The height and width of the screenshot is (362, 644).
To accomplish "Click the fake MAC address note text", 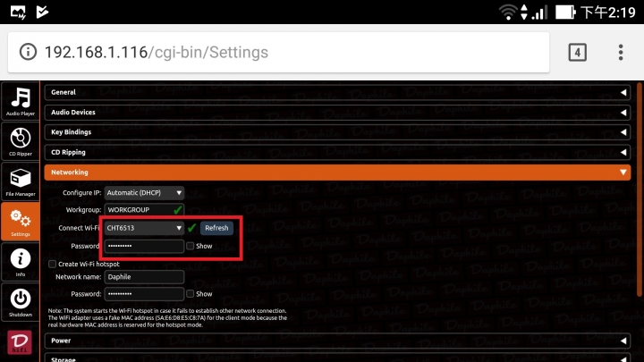I will (167, 317).
